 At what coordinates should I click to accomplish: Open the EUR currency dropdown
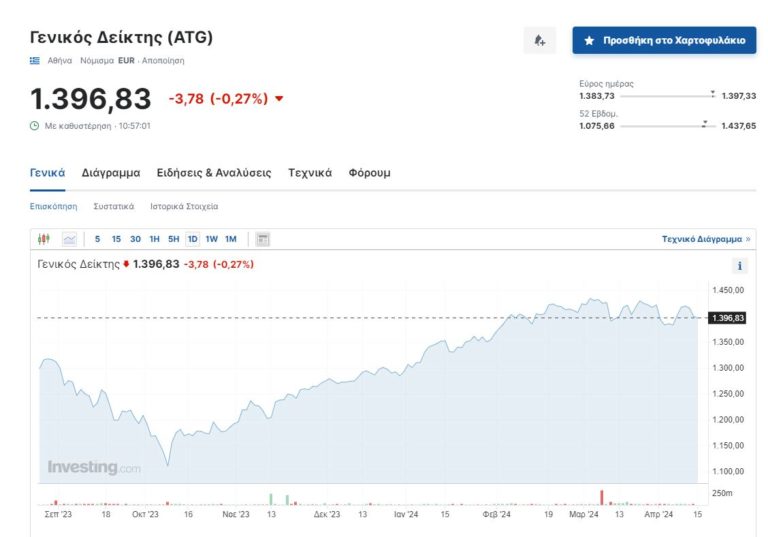pyautogui.click(x=126, y=61)
